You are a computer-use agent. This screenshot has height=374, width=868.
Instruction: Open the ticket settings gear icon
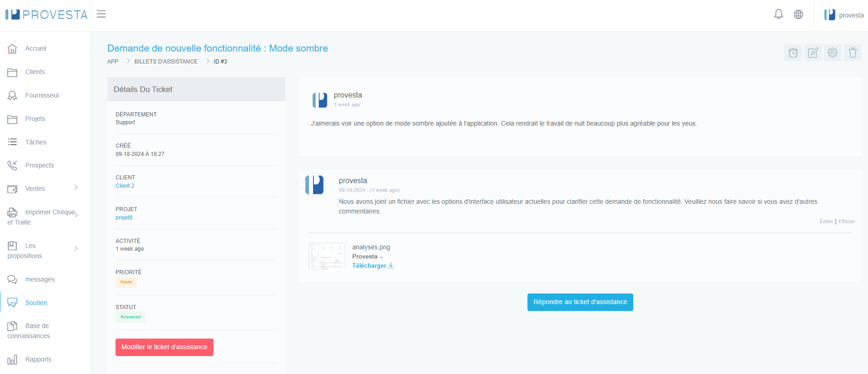pos(833,53)
